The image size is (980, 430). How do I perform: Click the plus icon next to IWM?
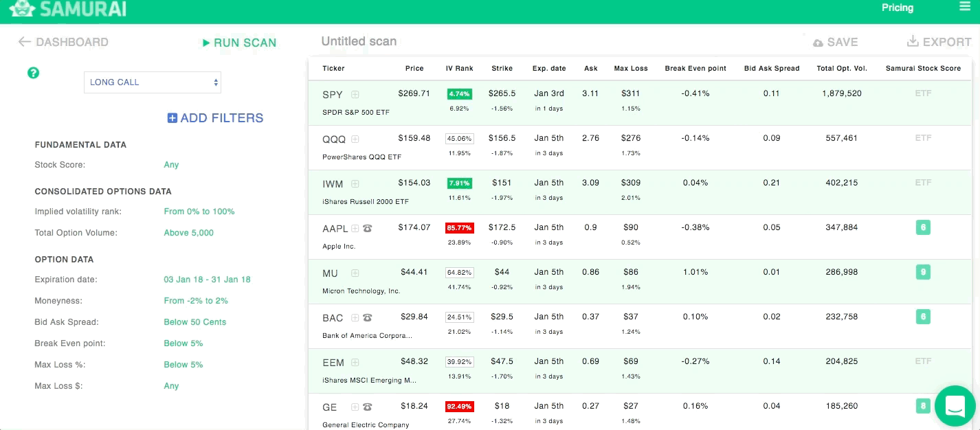(355, 183)
